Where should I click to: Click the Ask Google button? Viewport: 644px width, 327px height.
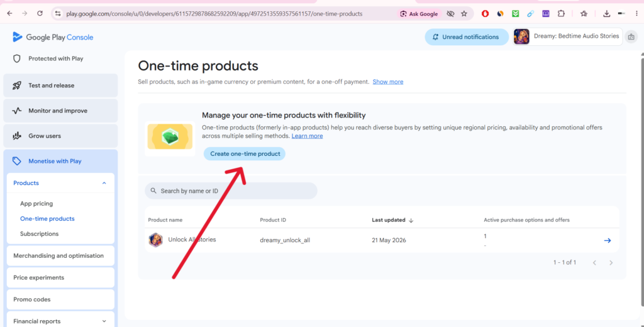pyautogui.click(x=419, y=14)
